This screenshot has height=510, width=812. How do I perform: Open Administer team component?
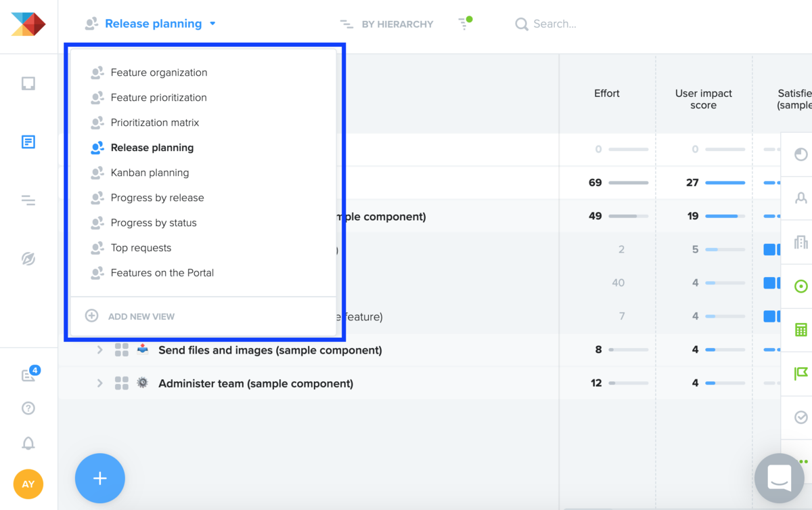tap(256, 383)
